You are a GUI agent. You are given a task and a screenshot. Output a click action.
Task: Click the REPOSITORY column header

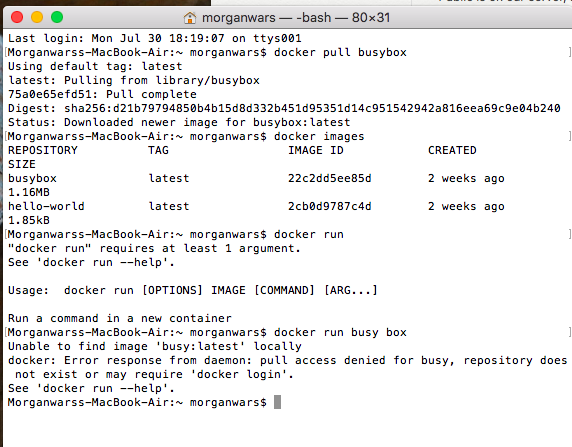(43, 150)
